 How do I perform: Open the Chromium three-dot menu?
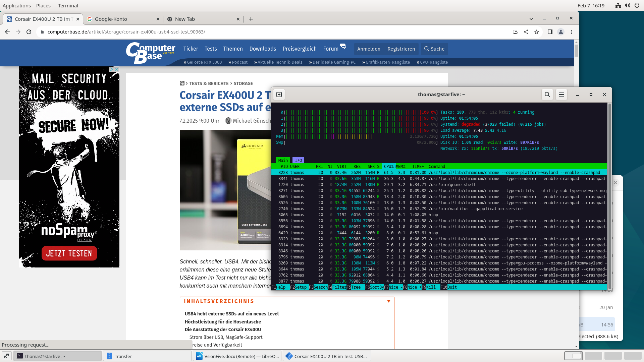coord(572,32)
